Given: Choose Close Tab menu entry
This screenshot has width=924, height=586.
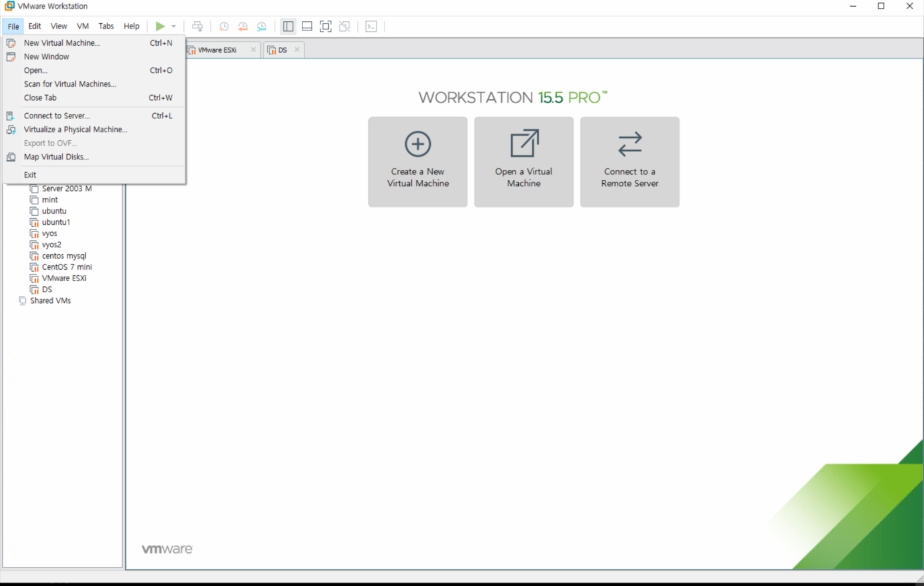Looking at the screenshot, I should point(94,98).
